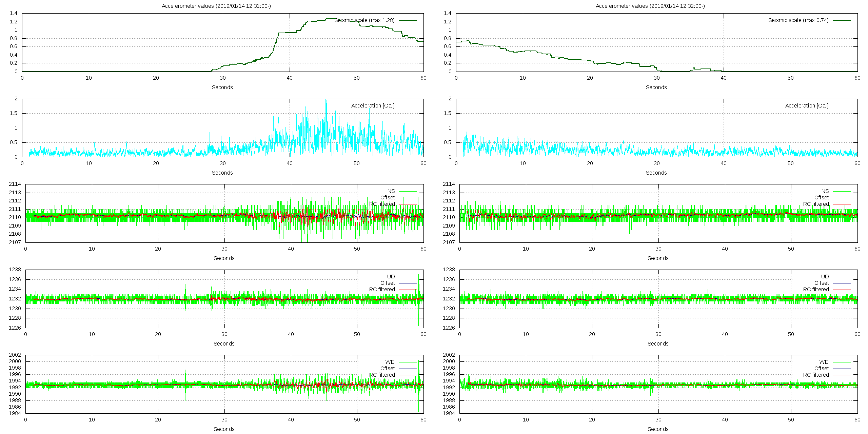Viewport: 868px width, 434px height.
Task: Click the 12:32:00 Accelerometer values chart title
Action: [x=650, y=6]
